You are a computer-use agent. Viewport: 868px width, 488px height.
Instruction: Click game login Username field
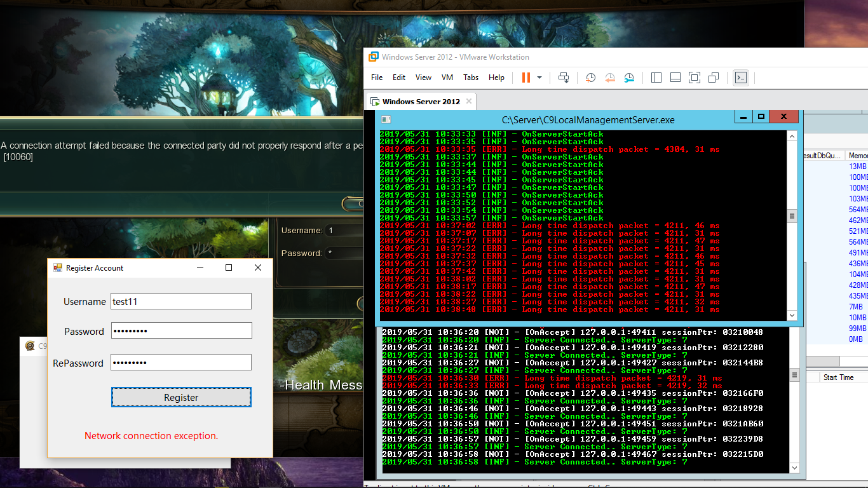coord(343,231)
